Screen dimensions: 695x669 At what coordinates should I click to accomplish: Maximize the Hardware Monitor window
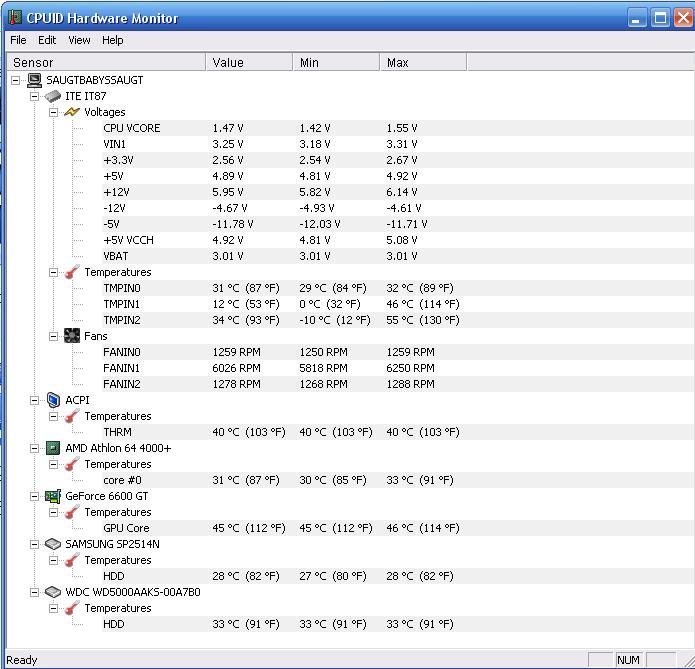click(660, 18)
